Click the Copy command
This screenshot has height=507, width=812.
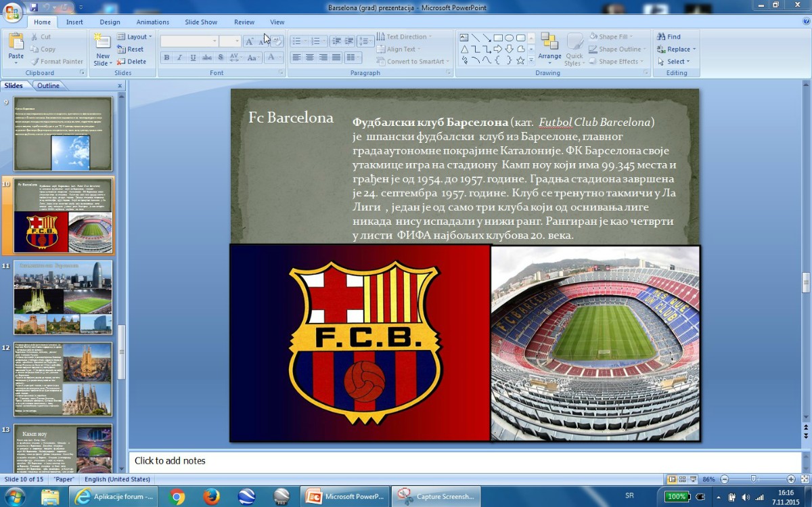(42, 49)
